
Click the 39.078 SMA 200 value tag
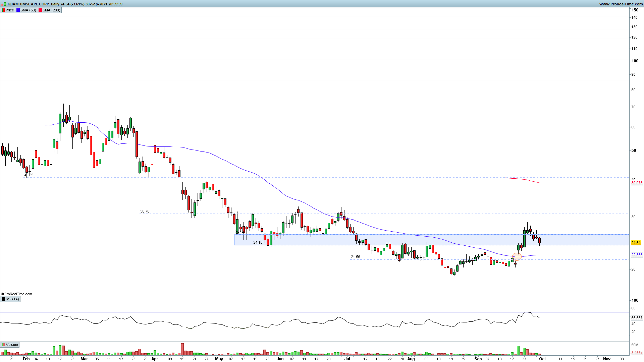[637, 183]
